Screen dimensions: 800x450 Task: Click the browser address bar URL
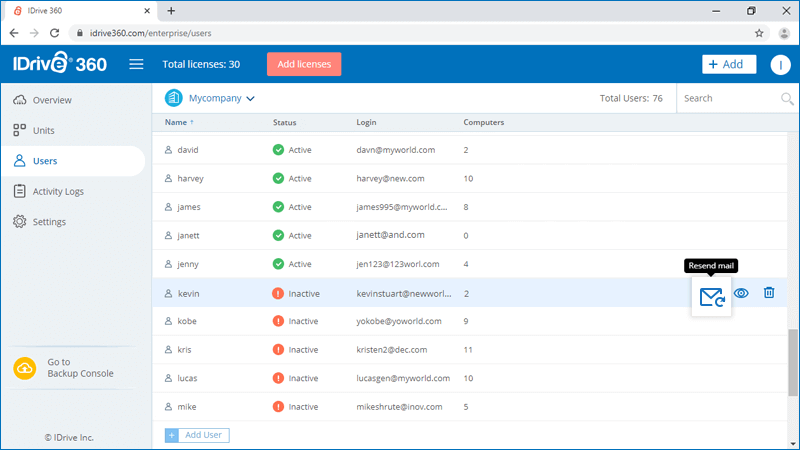[x=151, y=33]
